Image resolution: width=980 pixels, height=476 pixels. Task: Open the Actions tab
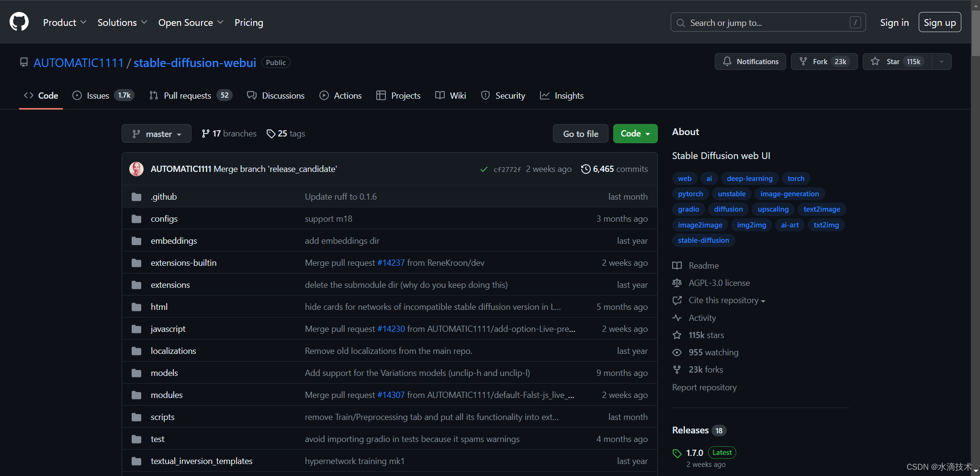[340, 96]
